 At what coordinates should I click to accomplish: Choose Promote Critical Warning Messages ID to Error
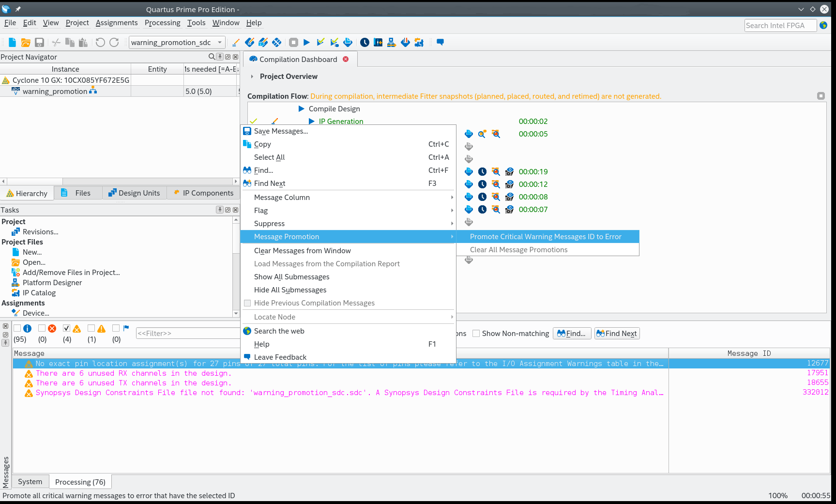tap(546, 237)
